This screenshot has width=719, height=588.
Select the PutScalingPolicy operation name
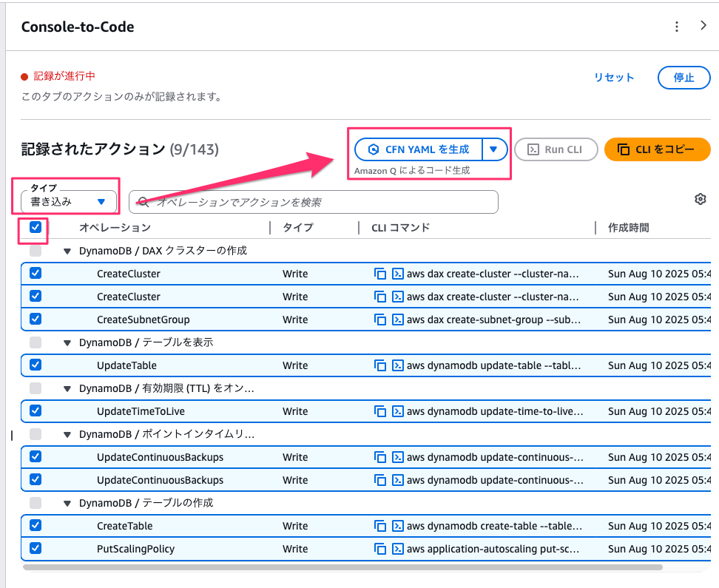pyautogui.click(x=135, y=549)
